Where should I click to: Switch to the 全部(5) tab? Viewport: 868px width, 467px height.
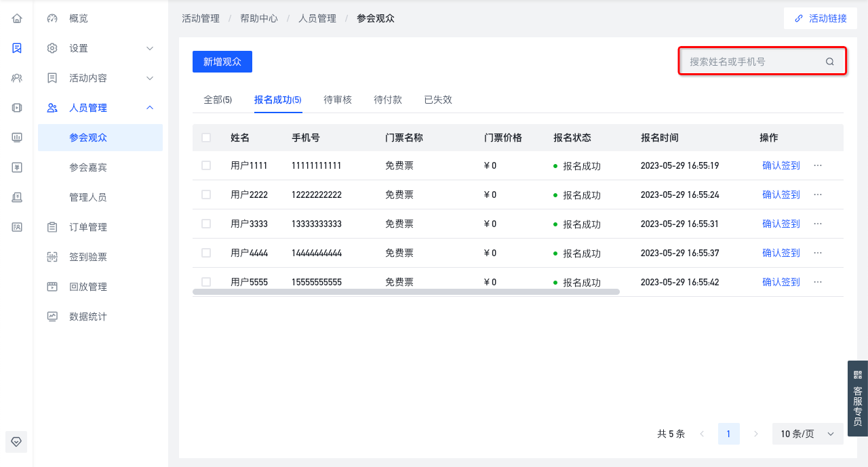pyautogui.click(x=218, y=100)
